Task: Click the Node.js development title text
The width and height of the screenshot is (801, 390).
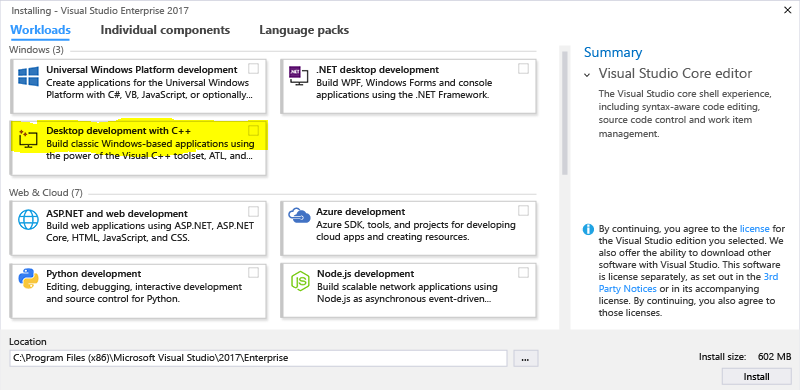Action: click(365, 274)
